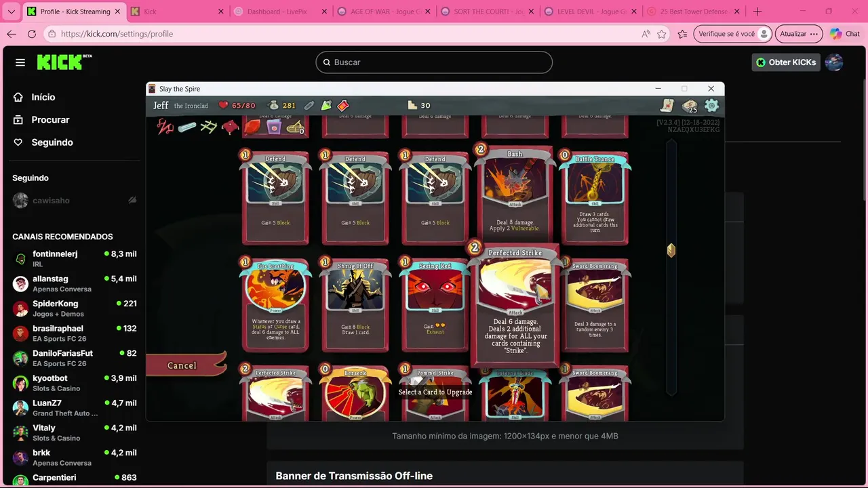Inspect the golden relic with counter 0
This screenshot has width=868, height=488.
click(294, 127)
